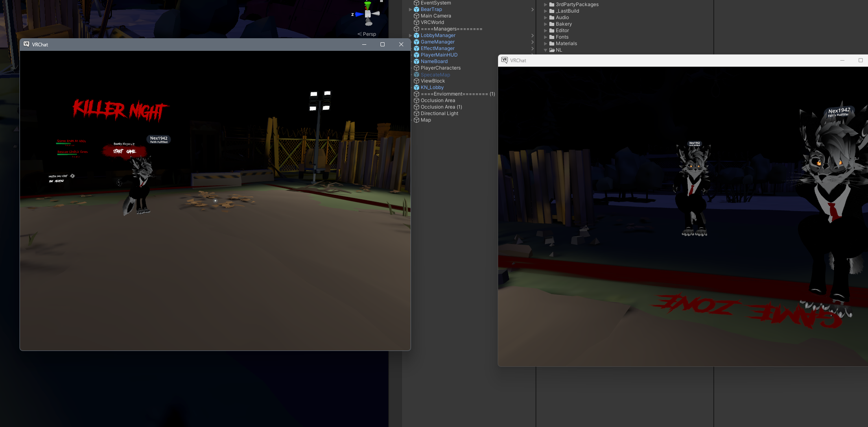The width and height of the screenshot is (868, 427).
Task: Select ViewBlock in the Hierarchy
Action: click(433, 81)
